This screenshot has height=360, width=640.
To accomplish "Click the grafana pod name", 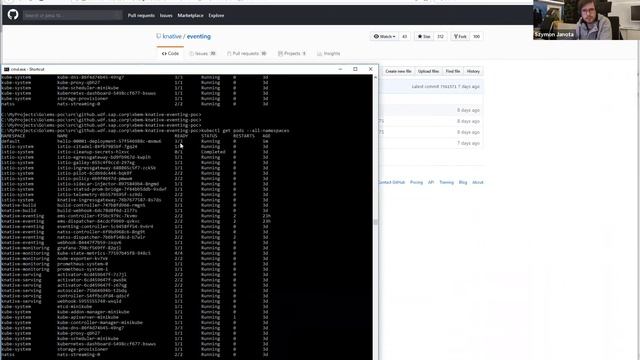I will pyautogui.click(x=89, y=248).
